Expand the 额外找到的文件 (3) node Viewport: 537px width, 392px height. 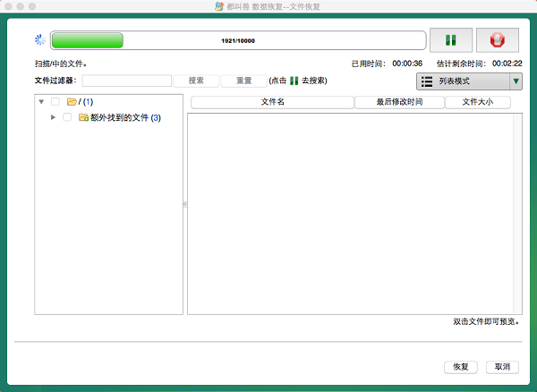pyautogui.click(x=53, y=117)
